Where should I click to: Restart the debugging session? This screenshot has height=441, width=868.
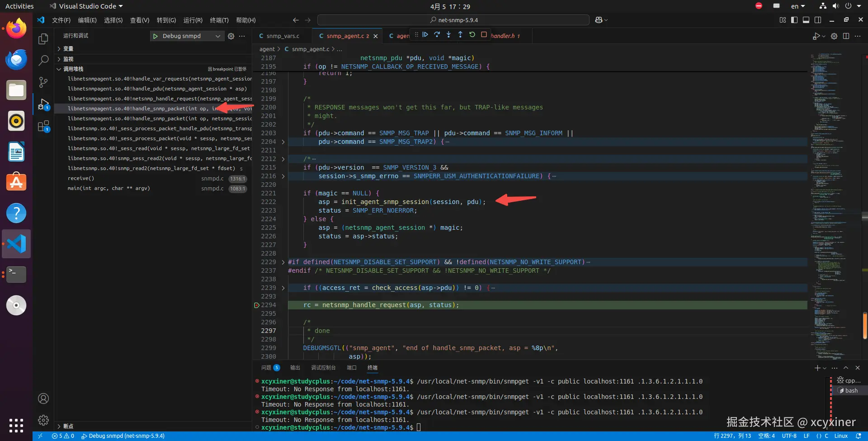[x=472, y=35]
